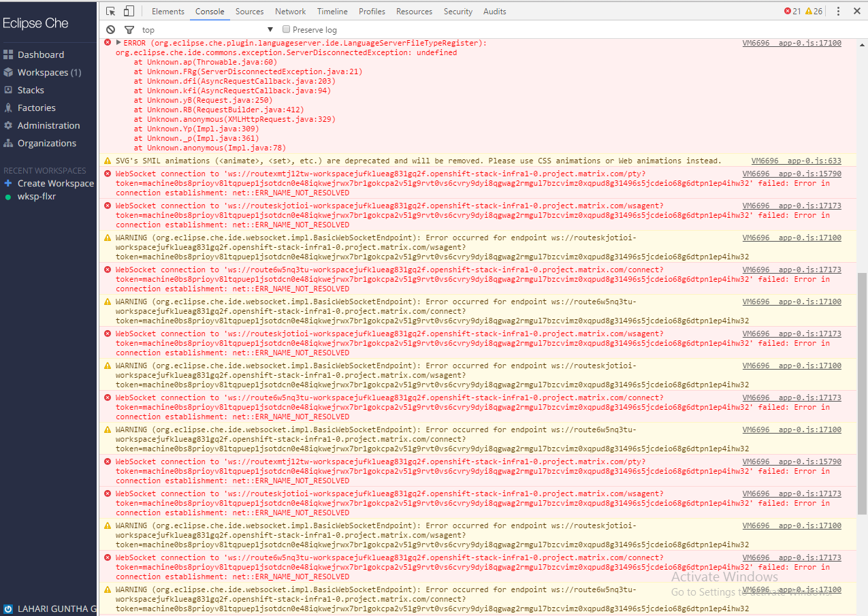The width and height of the screenshot is (868, 616).
Task: Switch to the Profiles tab
Action: pos(372,11)
